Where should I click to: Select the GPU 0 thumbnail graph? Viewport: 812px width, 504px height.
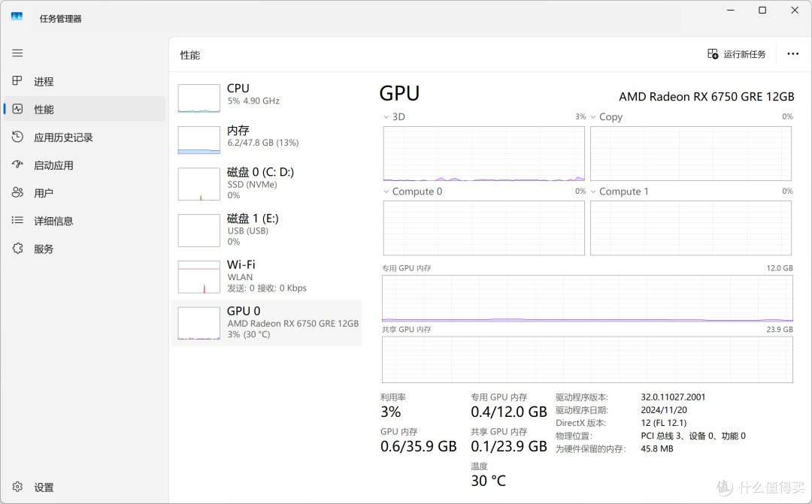(x=198, y=324)
